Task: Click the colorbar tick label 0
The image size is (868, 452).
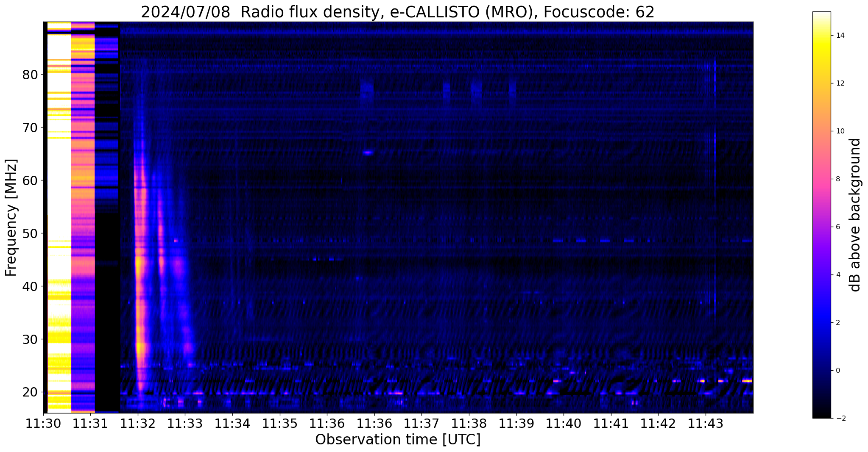Action: coord(837,371)
